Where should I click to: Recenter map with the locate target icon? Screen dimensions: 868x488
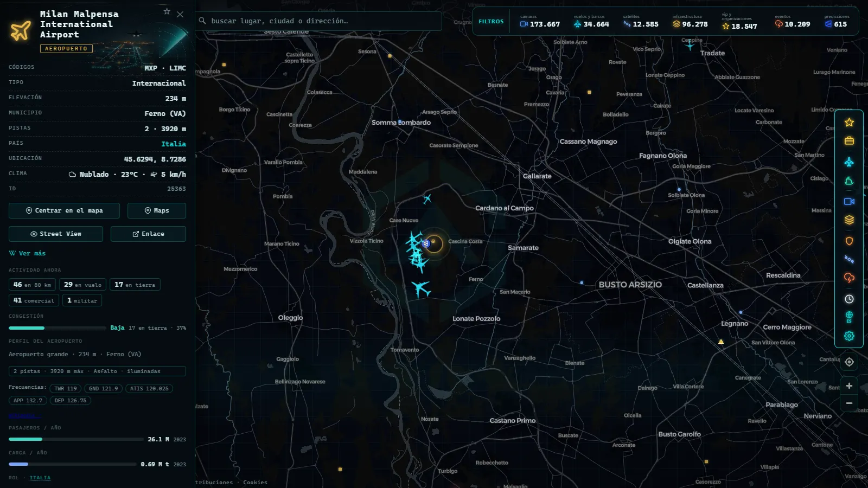(849, 362)
